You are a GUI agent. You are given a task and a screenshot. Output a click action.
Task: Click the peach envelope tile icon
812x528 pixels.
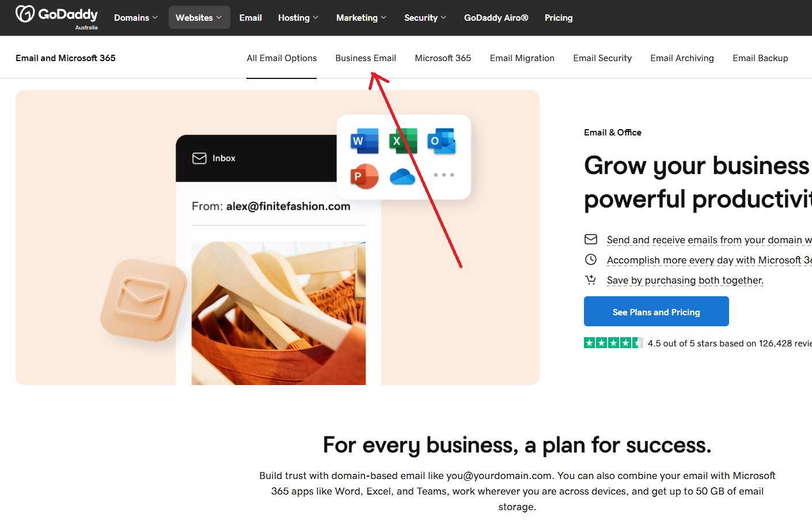(144, 300)
